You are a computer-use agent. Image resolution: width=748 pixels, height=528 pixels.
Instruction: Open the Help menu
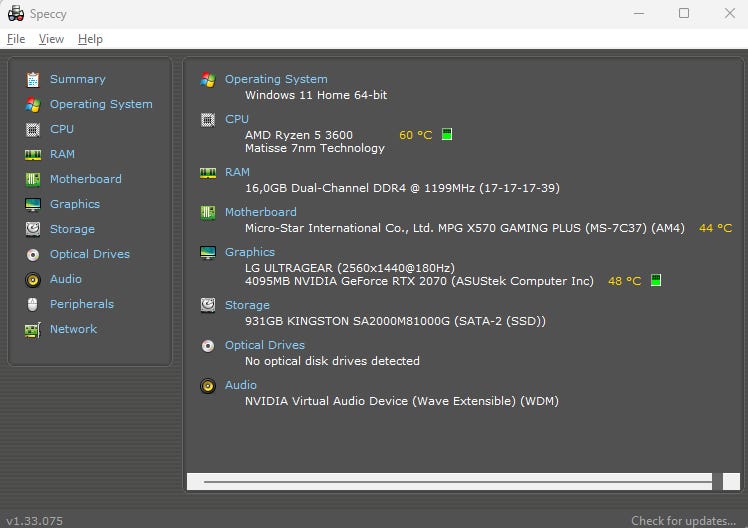coord(90,39)
